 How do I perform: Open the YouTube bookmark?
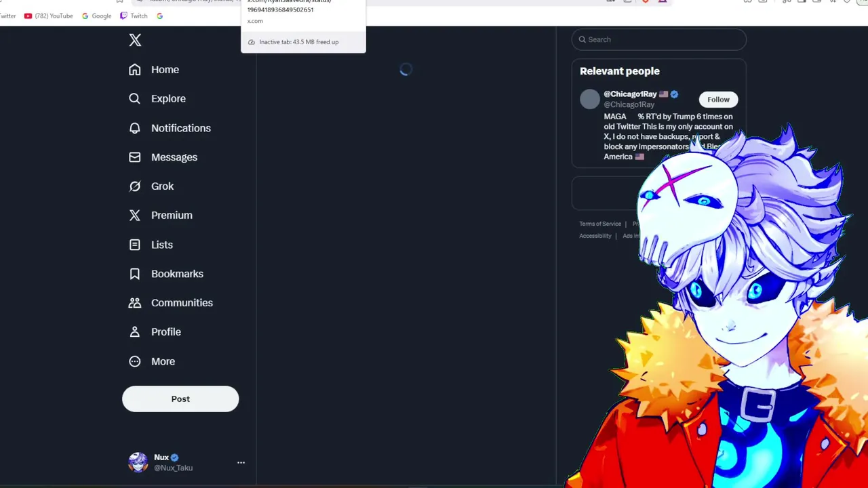click(x=48, y=16)
